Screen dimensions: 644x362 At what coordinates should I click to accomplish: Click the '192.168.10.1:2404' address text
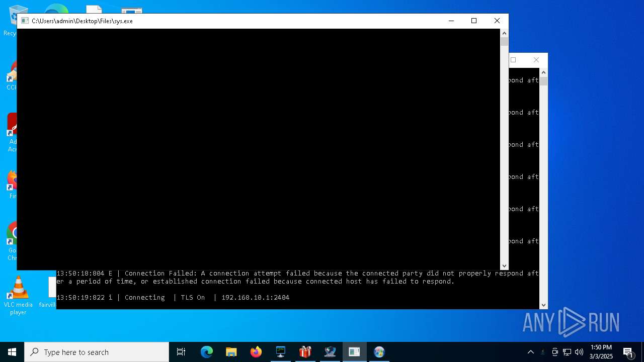point(255,298)
